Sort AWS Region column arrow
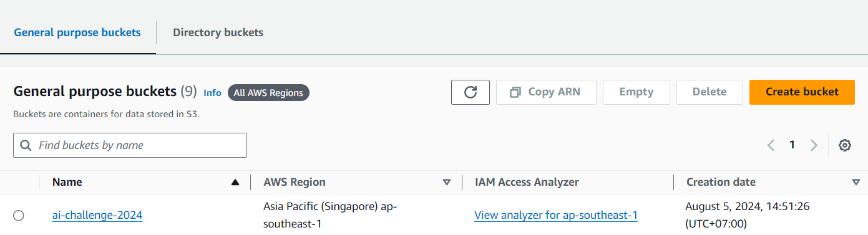868x235 pixels. pos(447,183)
